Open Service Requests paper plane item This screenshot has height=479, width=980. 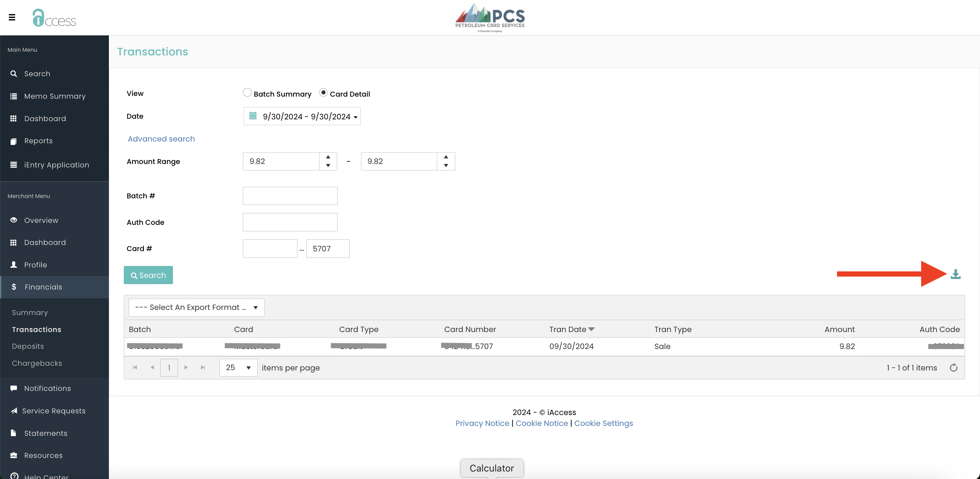(x=54, y=411)
